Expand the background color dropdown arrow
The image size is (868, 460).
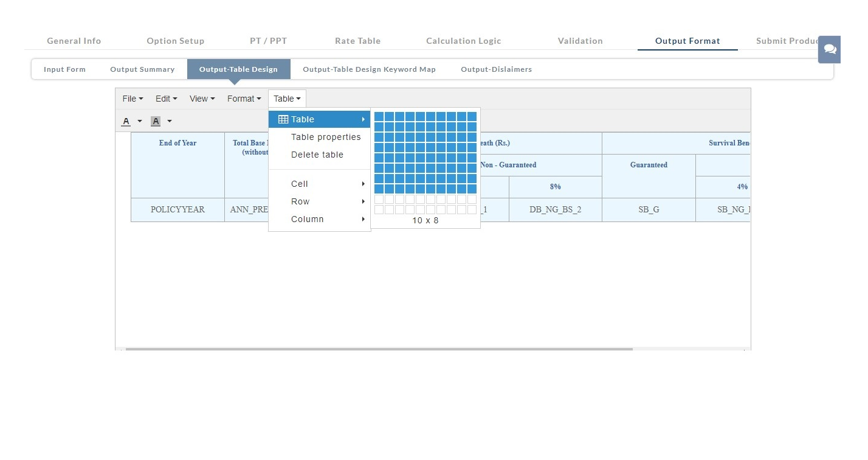click(x=170, y=121)
